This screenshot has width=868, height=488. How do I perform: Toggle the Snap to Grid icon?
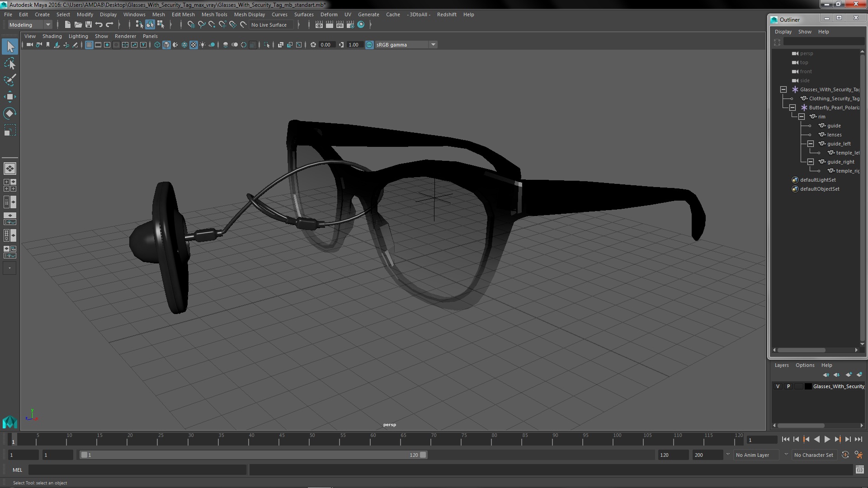tap(190, 24)
